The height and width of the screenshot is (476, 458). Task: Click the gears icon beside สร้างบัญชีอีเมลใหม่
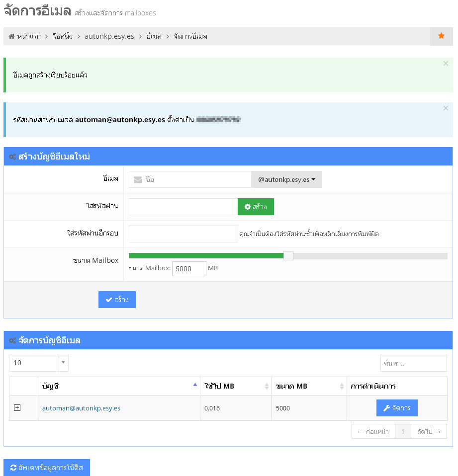tap(12, 157)
